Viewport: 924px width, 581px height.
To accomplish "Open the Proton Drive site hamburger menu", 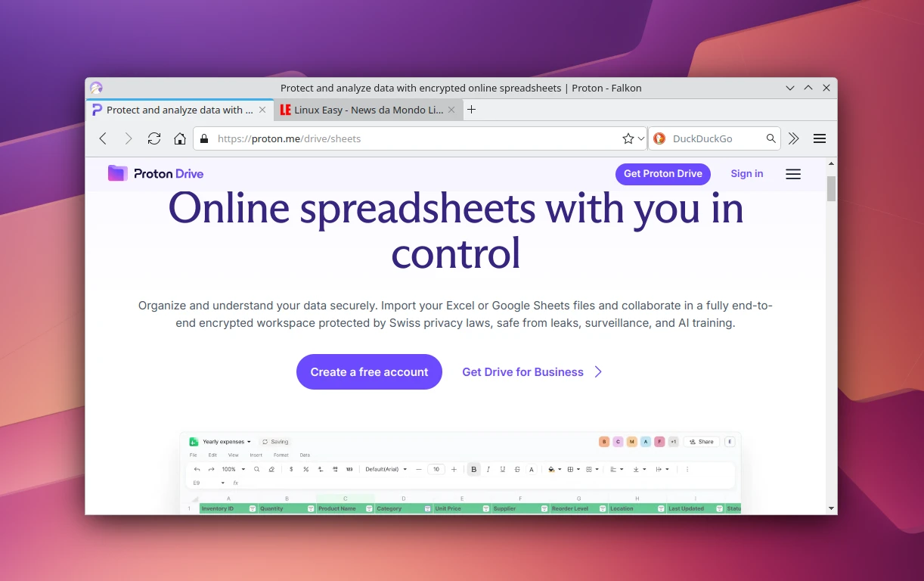I will point(792,174).
